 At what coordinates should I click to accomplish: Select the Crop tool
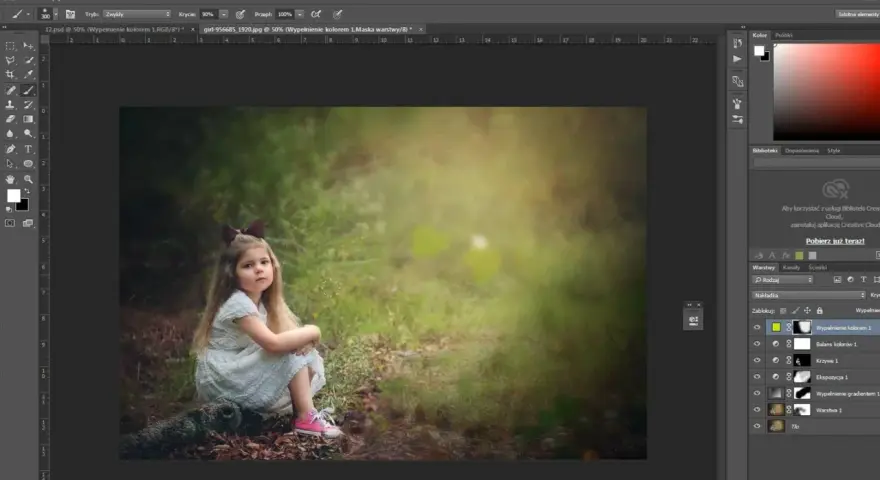point(10,75)
